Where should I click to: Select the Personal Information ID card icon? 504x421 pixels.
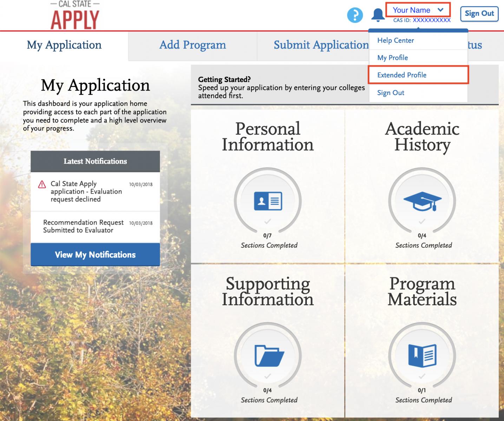268,201
